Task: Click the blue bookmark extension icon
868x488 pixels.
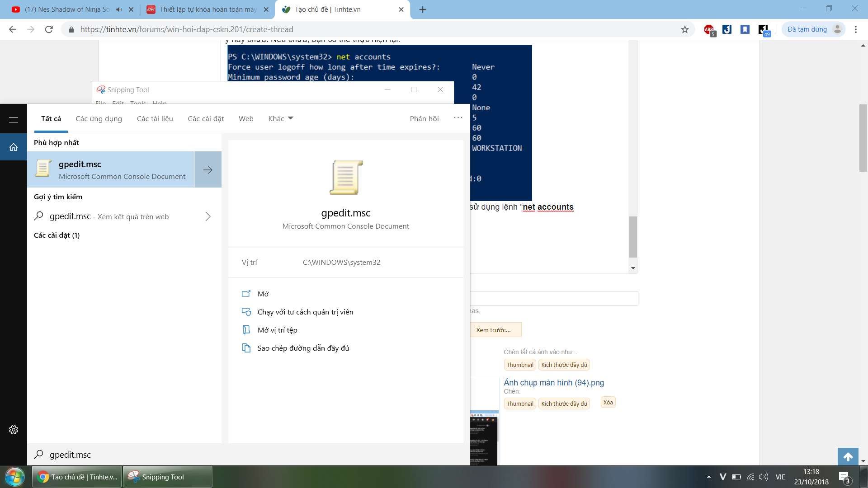Action: (x=745, y=29)
